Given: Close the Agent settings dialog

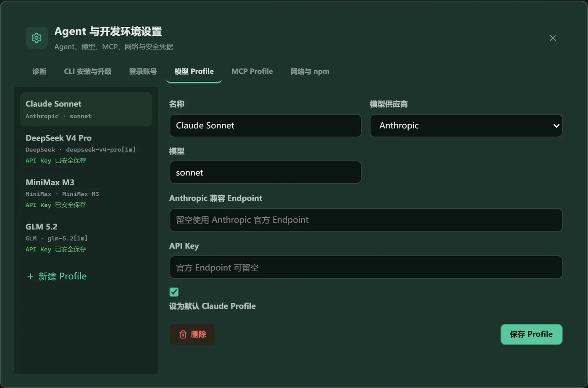Looking at the screenshot, I should click(553, 38).
